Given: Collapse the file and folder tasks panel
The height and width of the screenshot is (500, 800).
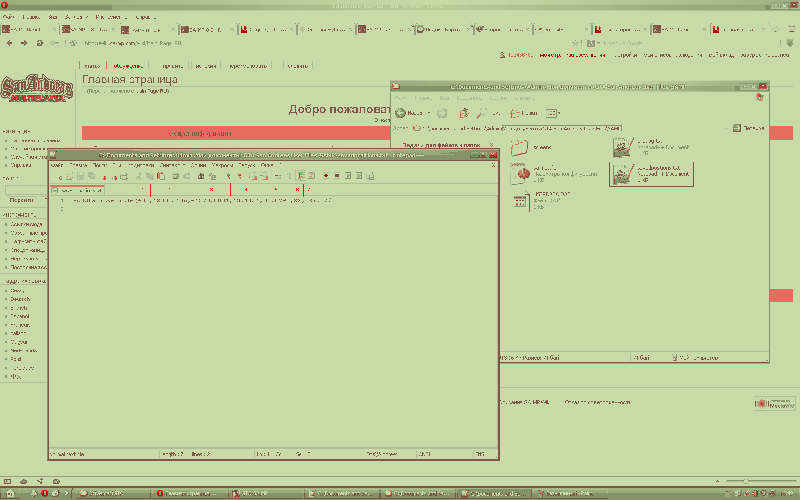Looking at the screenshot, I should point(490,144).
